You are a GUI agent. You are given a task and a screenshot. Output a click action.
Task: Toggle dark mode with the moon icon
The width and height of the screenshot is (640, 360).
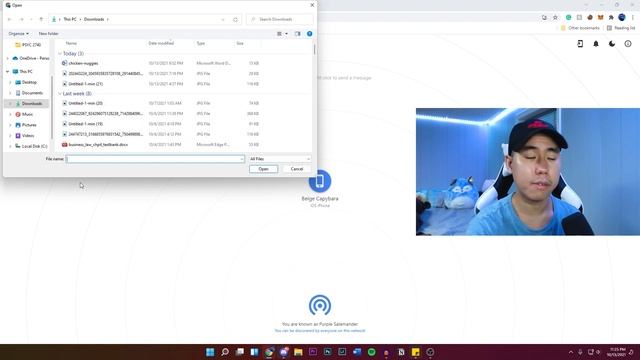(612, 44)
